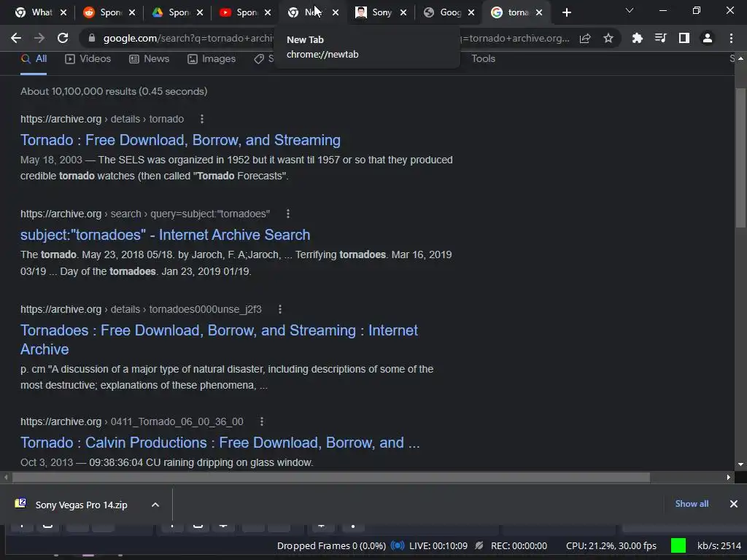The width and height of the screenshot is (747, 560).
Task: Click the site lock icon in address bar
Action: click(x=92, y=38)
